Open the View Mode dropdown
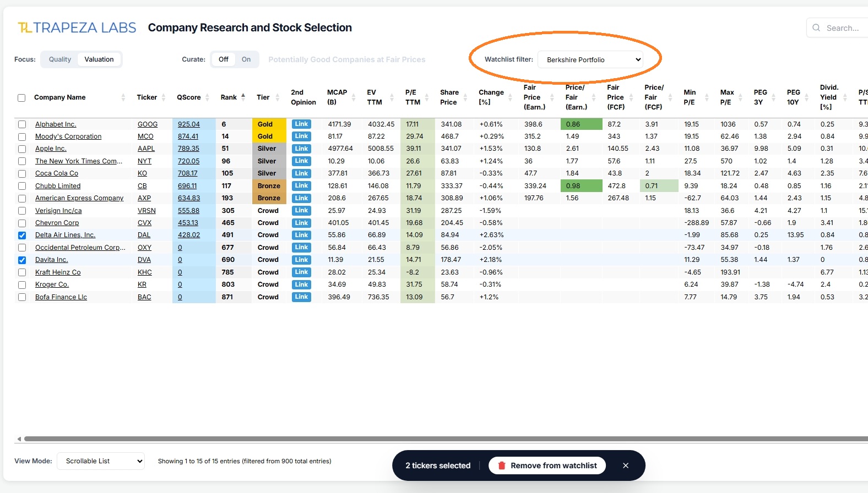 (101, 461)
